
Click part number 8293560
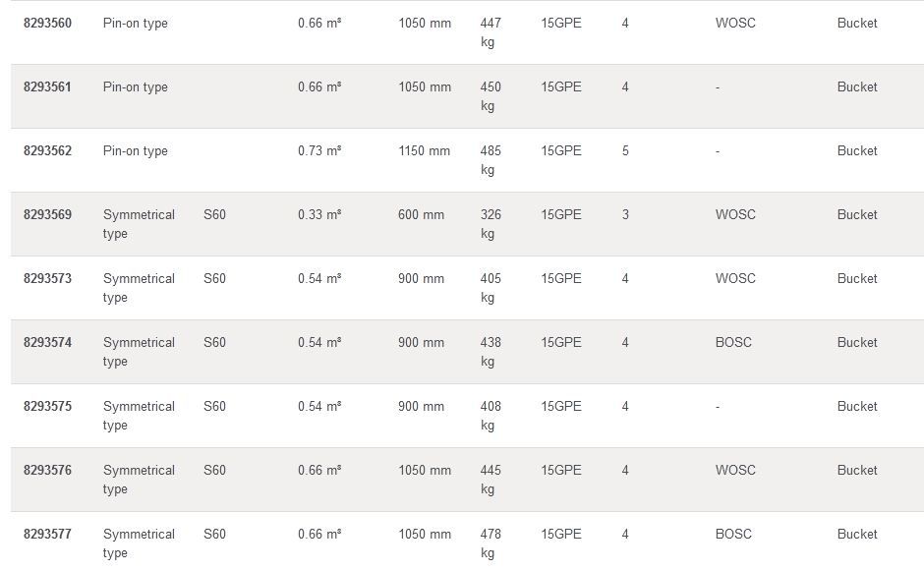tap(47, 23)
